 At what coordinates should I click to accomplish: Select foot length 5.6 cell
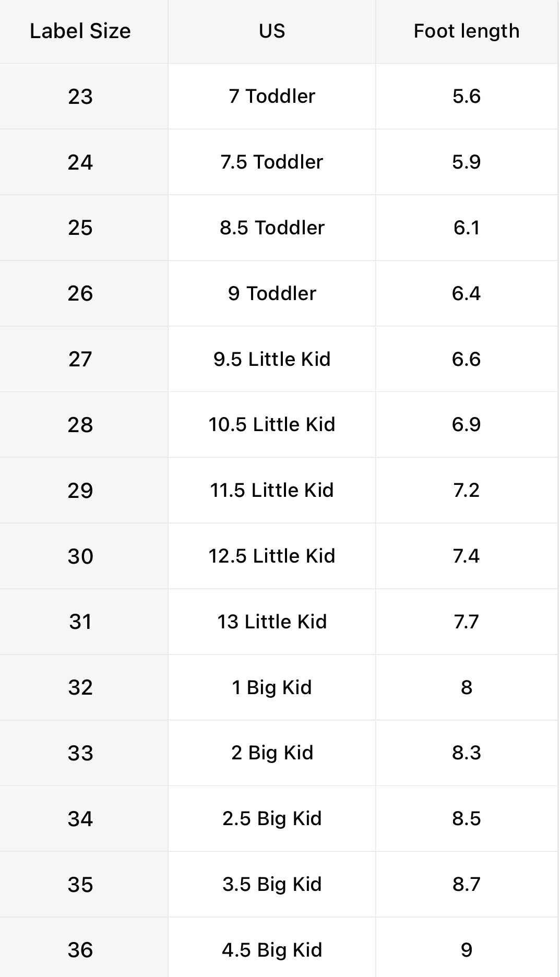[x=467, y=97]
